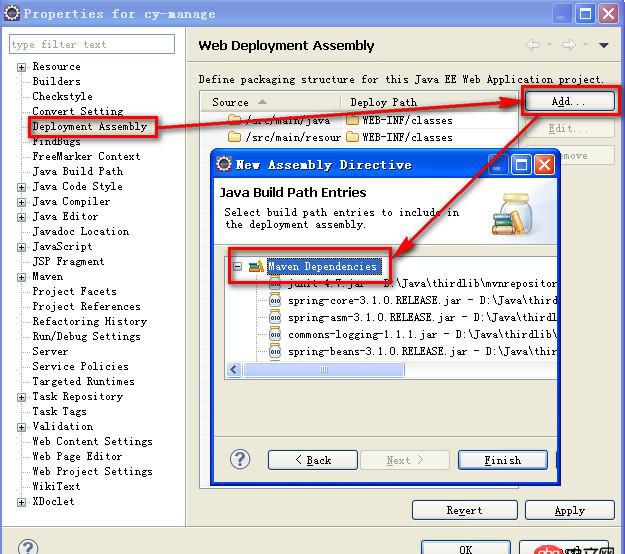Screen dimensions: 625x554
Task: Select Javadoc Location in the tree
Action: tap(81, 232)
